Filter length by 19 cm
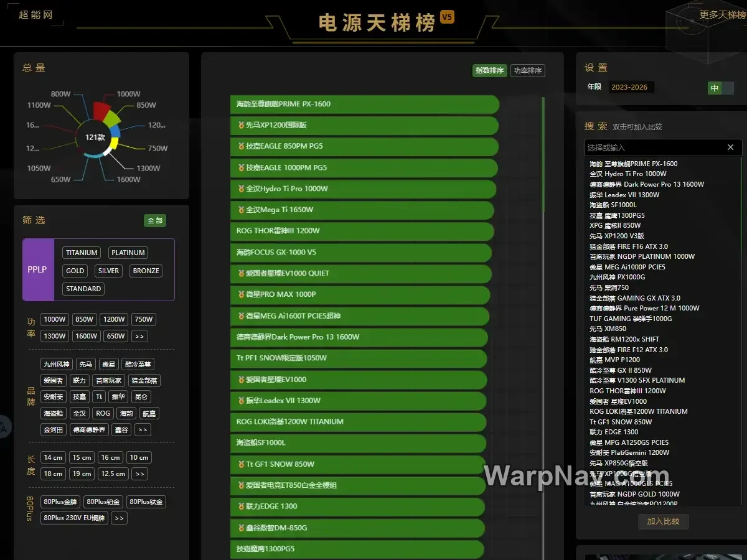Viewport: 747px width, 560px height. click(x=82, y=474)
